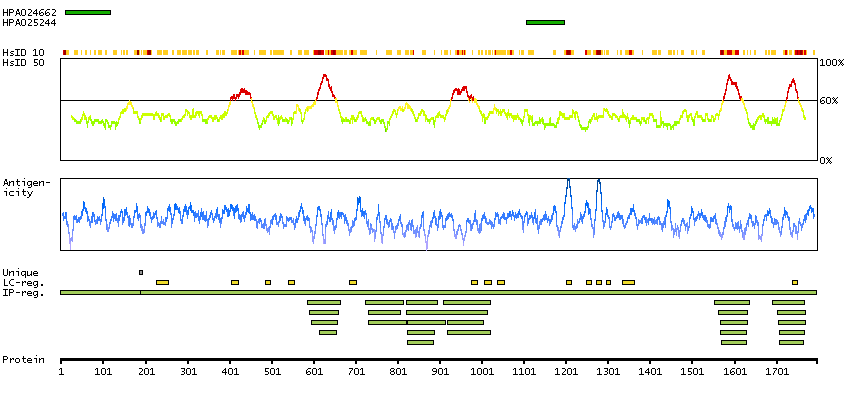The image size is (850, 400).
Task: Click the Unique row label
Action: [20, 272]
